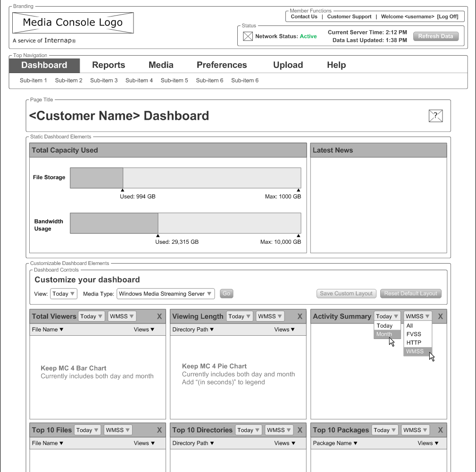The image size is (476, 472).
Task: Open the Contact Us link
Action: tap(303, 16)
